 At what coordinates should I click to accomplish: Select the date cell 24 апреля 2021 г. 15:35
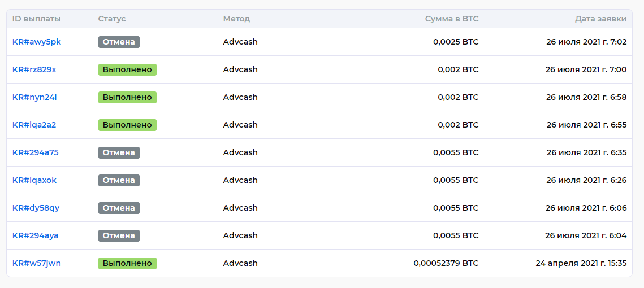point(581,263)
